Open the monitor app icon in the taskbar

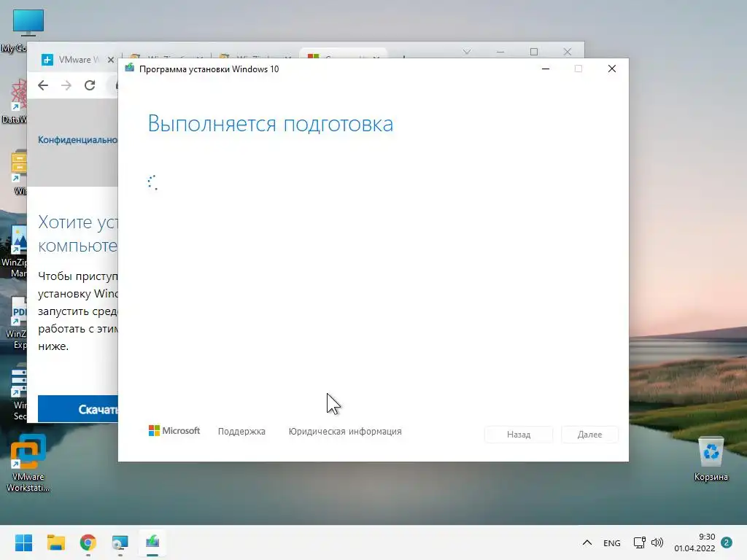point(120,542)
